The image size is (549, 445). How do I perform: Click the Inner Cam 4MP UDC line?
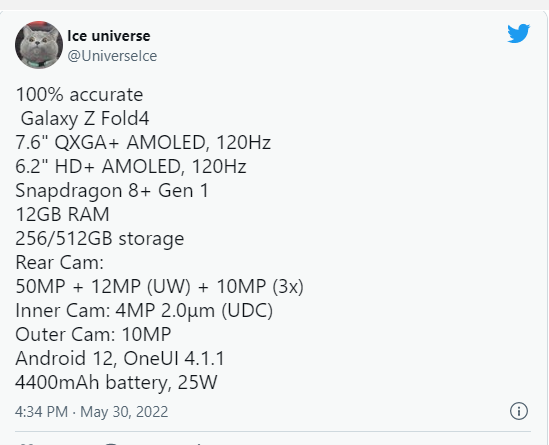coord(144,311)
